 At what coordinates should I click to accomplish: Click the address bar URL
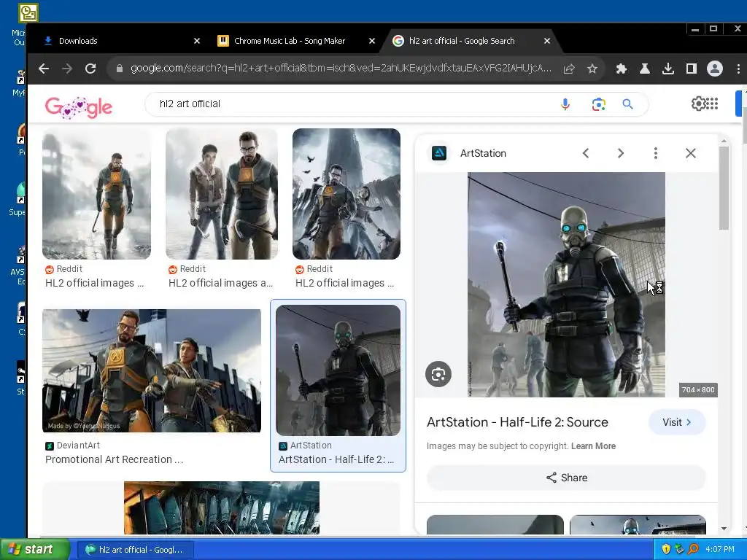341,69
